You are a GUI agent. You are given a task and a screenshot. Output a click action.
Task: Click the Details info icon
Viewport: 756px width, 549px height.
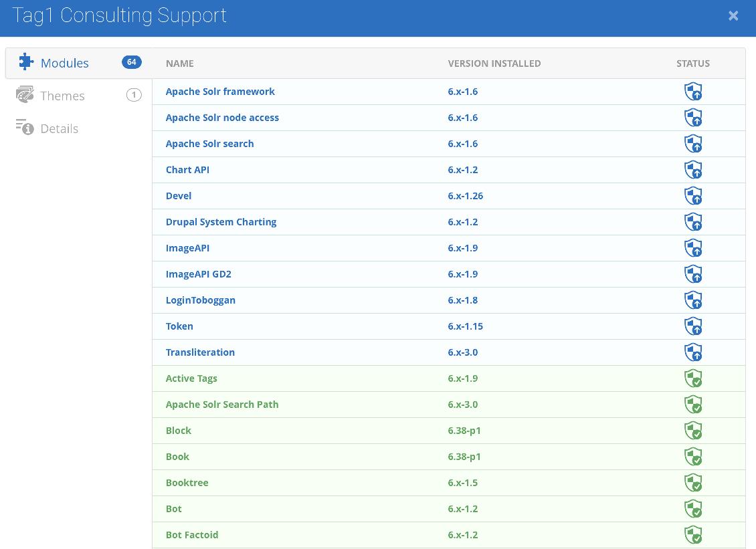click(x=25, y=127)
